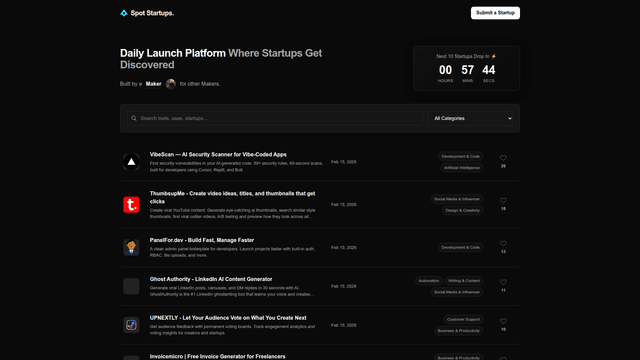Select the Automation tag
Screen dimensions: 640x360
(429, 281)
